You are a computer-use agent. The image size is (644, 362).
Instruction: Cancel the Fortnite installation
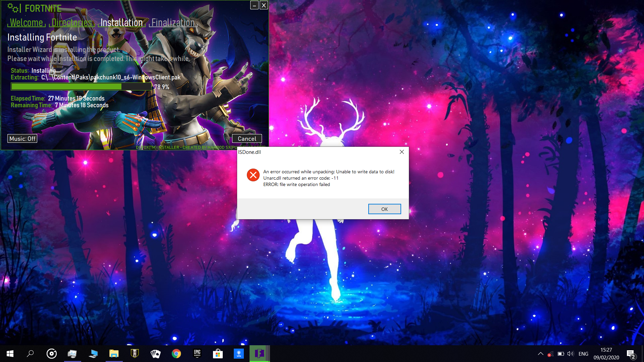point(247,138)
